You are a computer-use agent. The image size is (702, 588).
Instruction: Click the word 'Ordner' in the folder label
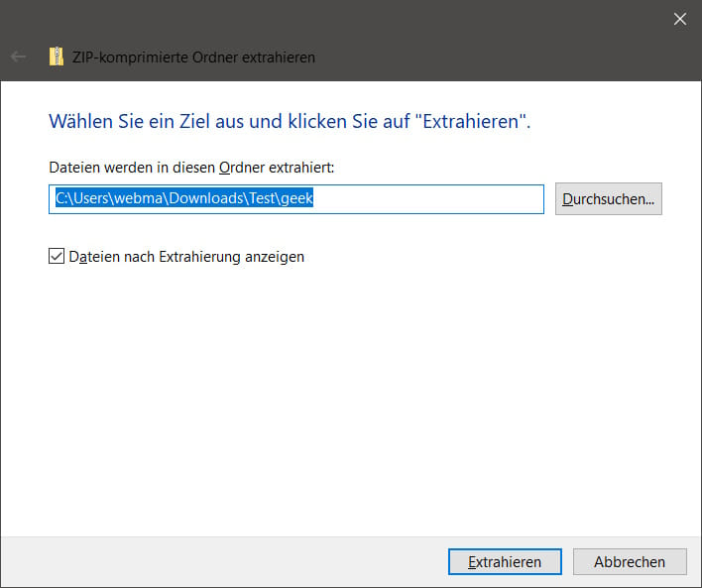pyautogui.click(x=242, y=168)
